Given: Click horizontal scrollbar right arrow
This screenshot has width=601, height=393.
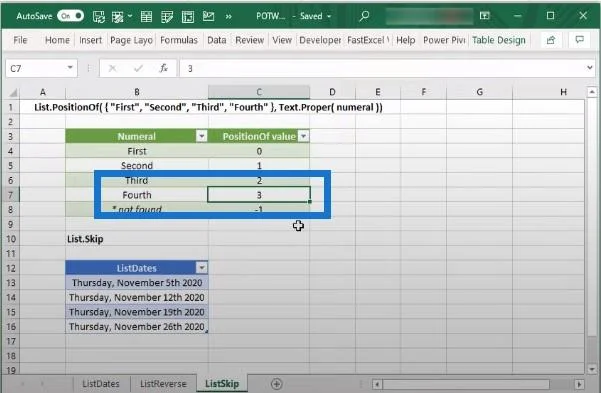Looking at the screenshot, I should (x=579, y=384).
